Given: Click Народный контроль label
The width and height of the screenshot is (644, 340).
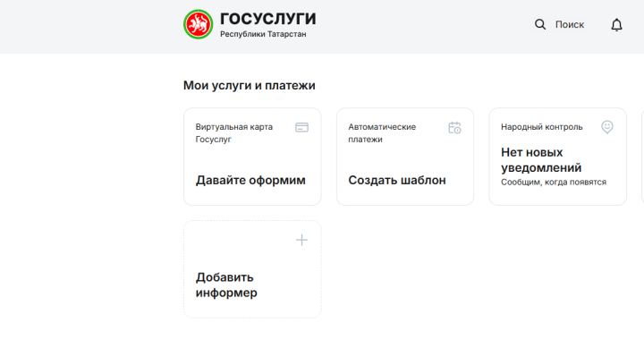Looking at the screenshot, I should click(x=541, y=127).
